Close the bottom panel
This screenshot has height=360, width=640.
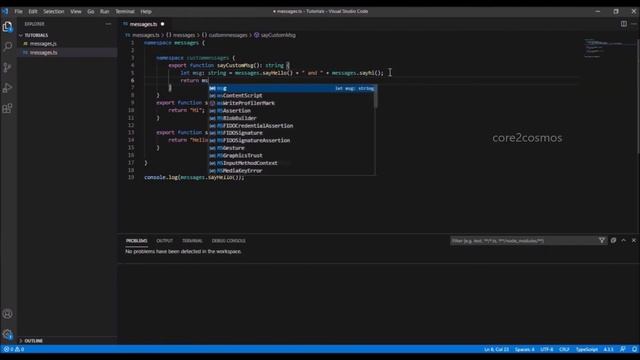(x=634, y=241)
